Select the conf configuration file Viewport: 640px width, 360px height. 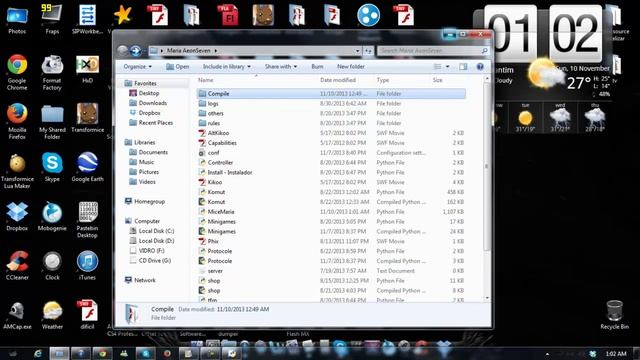coord(331,152)
